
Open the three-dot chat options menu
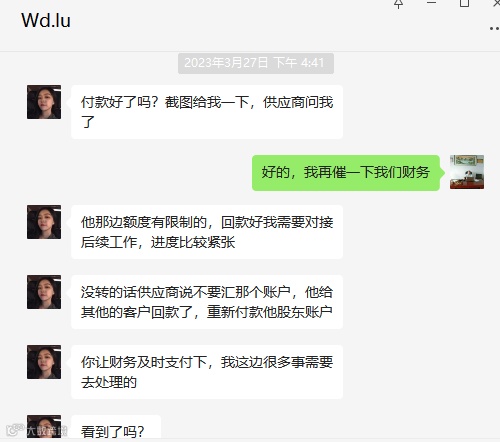coord(494,29)
